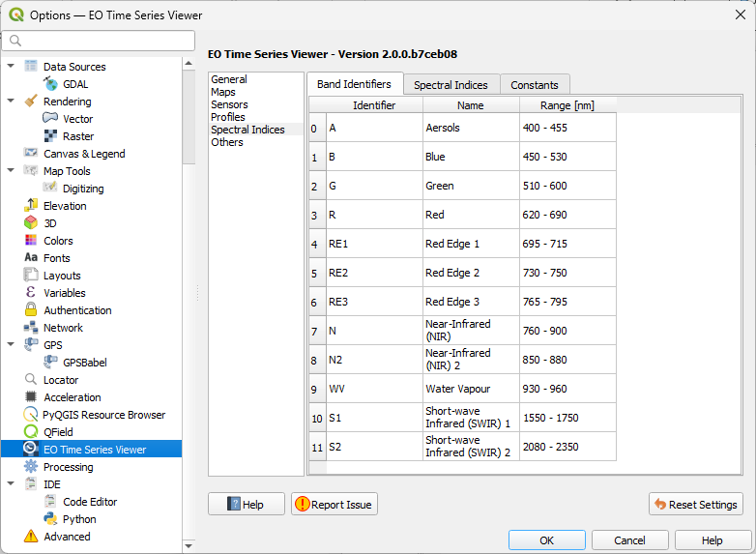Click the Code Editor icon
Screen dimensions: 756x554
pyautogui.click(x=50, y=501)
